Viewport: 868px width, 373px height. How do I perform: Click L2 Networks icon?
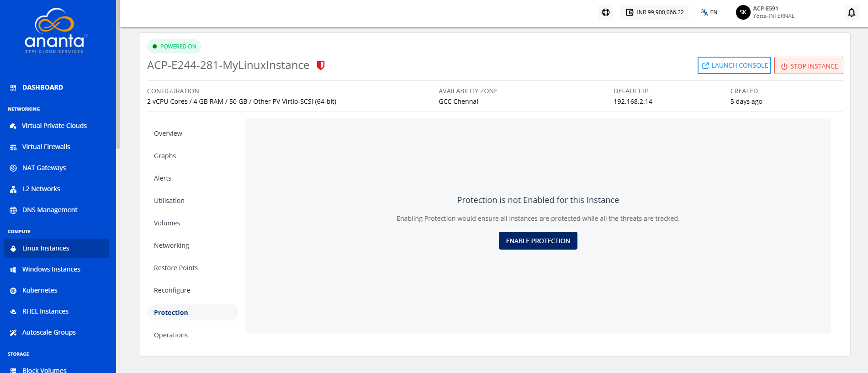pyautogui.click(x=13, y=189)
